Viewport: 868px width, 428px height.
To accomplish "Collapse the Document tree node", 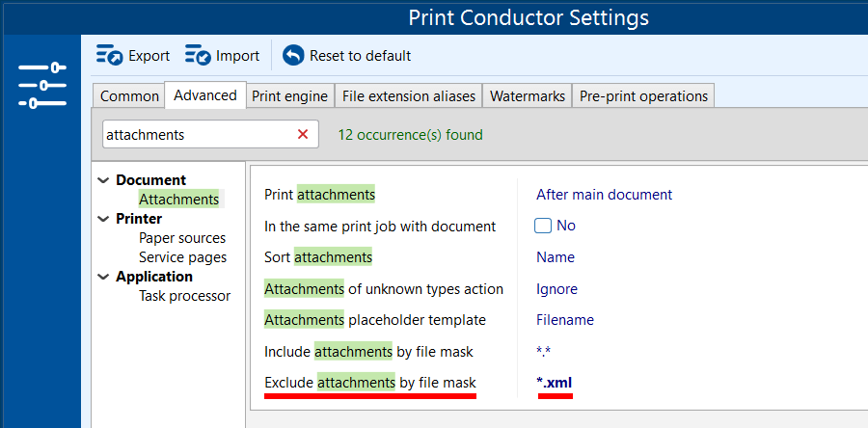I will pos(105,180).
